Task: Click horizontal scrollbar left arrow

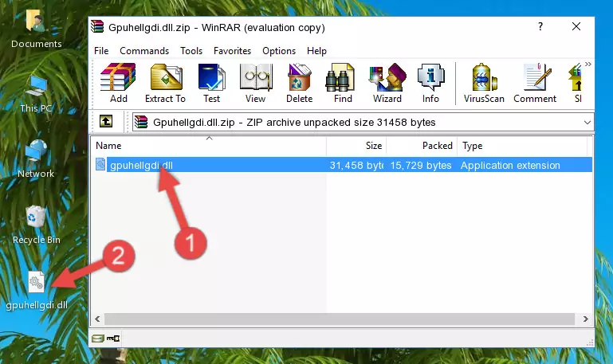Action: (x=98, y=319)
